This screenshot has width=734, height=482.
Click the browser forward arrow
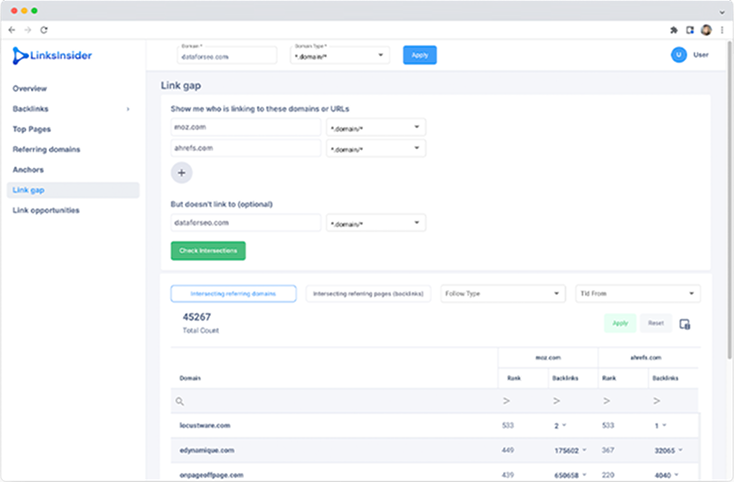pyautogui.click(x=28, y=30)
